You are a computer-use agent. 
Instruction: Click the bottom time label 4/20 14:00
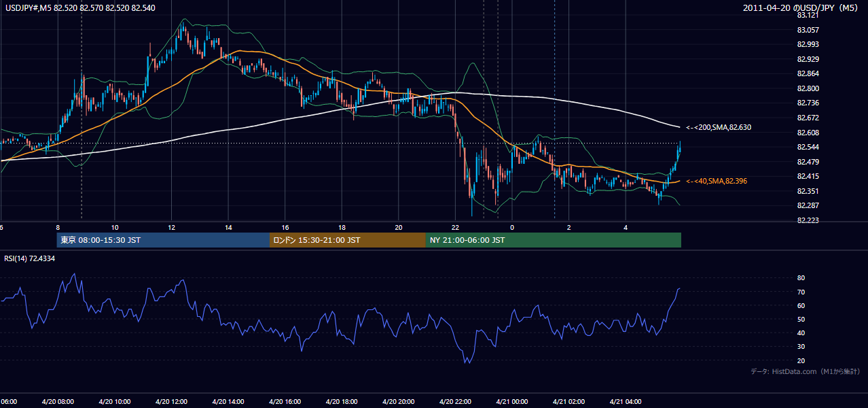click(228, 402)
